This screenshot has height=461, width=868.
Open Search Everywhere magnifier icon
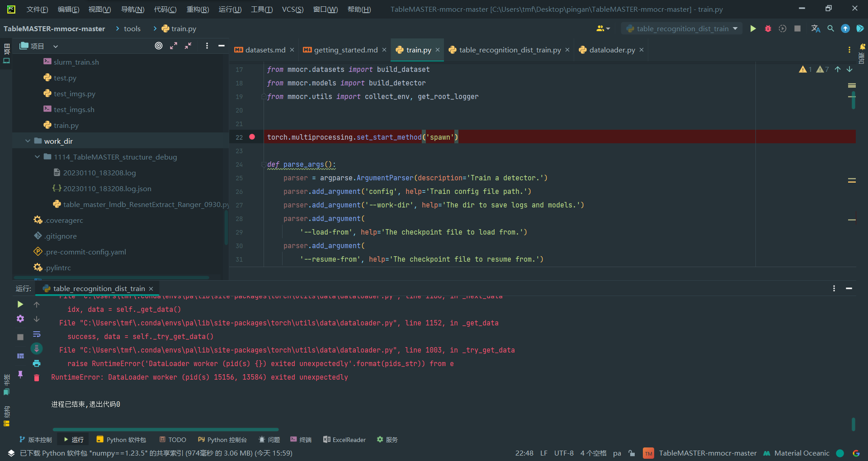point(830,28)
